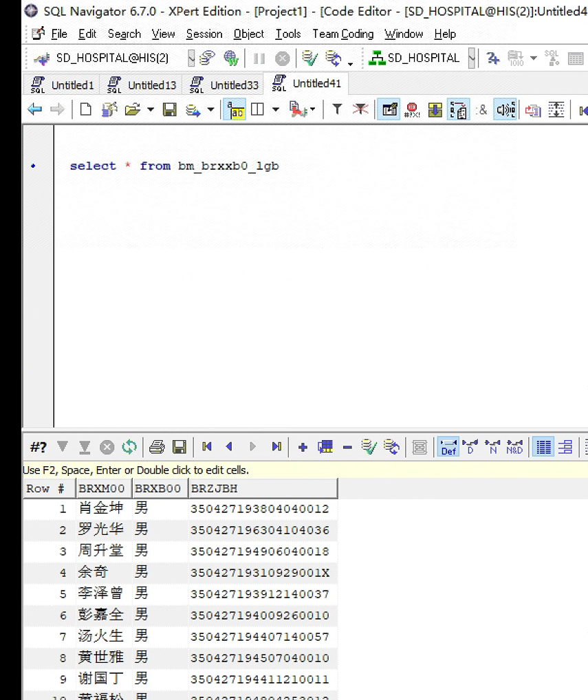The width and height of the screenshot is (588, 700).
Task: Open the Object menu
Action: coord(249,34)
